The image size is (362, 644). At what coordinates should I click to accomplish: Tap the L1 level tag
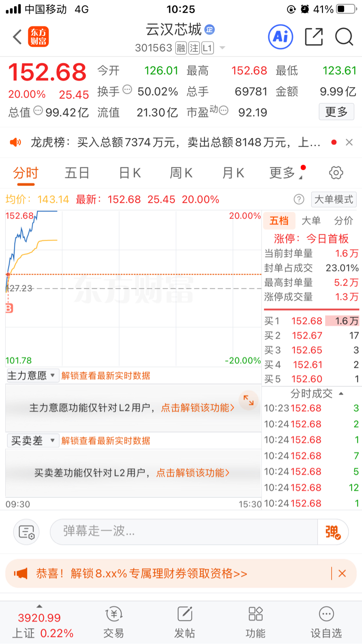point(207,48)
